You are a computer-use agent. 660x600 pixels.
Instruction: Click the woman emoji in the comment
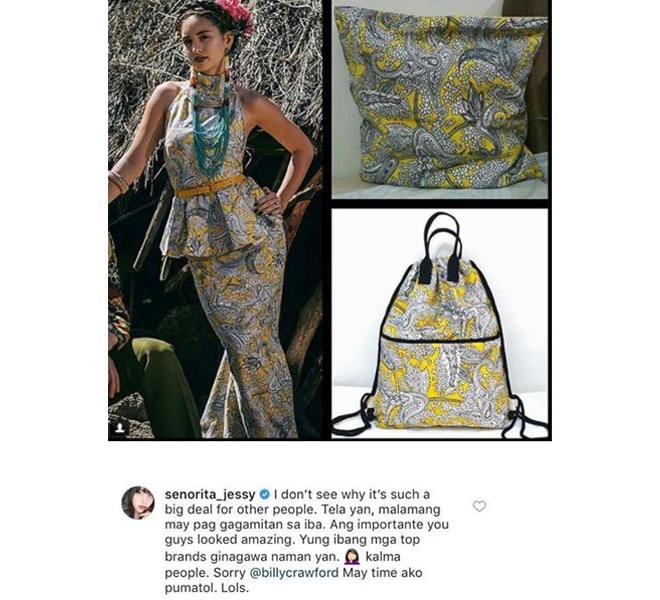tap(352, 557)
